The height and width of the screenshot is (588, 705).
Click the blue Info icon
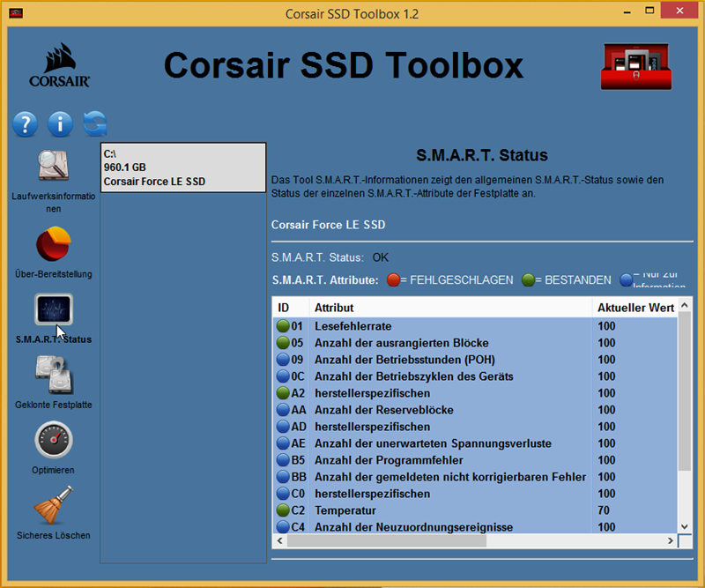pos(60,123)
